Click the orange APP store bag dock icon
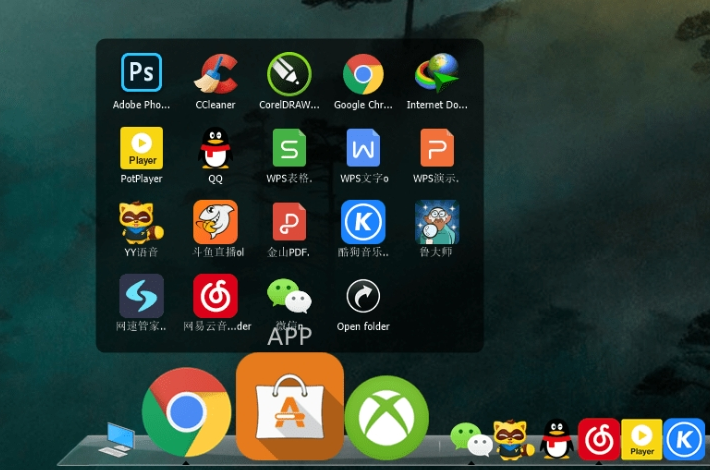This screenshot has width=710, height=470. [x=290, y=406]
